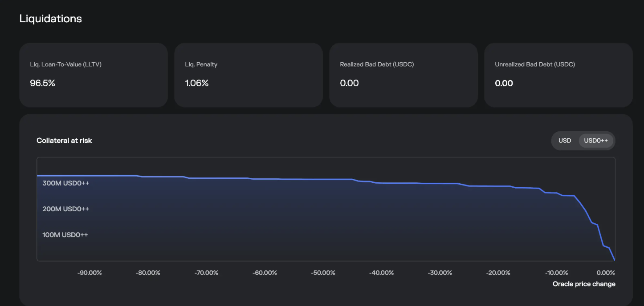Click the 0.00% axis tick
Image resolution: width=644 pixels, height=306 pixels.
(x=606, y=273)
